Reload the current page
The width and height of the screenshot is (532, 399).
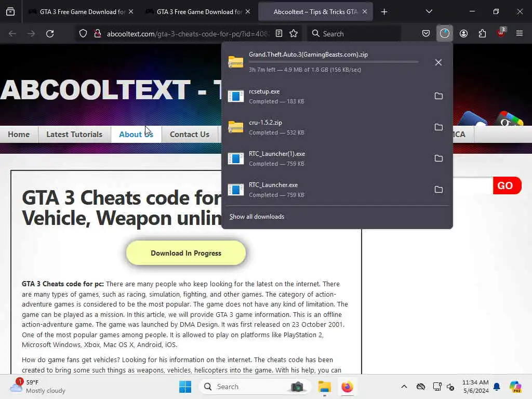click(50, 34)
